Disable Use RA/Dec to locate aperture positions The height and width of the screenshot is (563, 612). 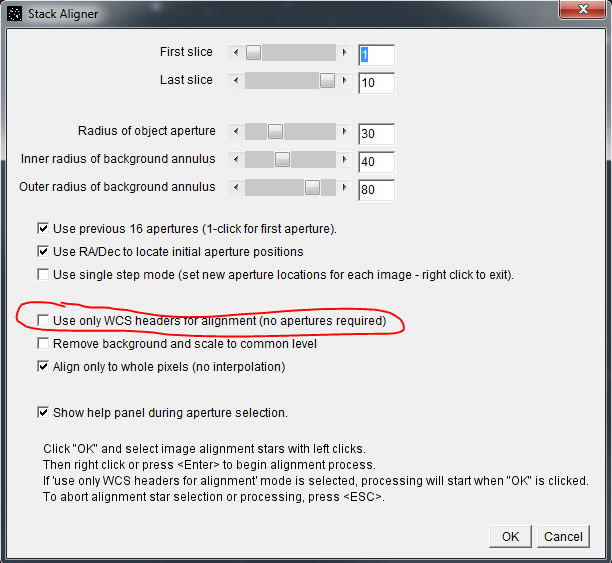pos(43,251)
